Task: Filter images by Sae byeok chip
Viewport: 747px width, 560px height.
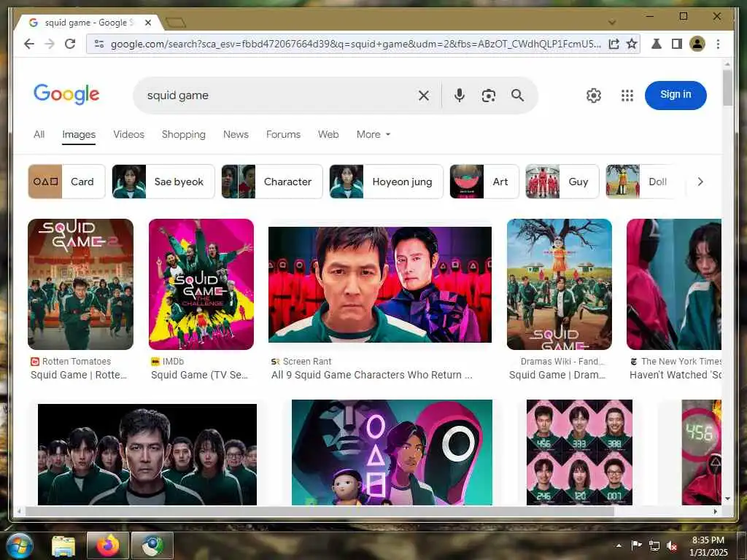Action: [163, 182]
